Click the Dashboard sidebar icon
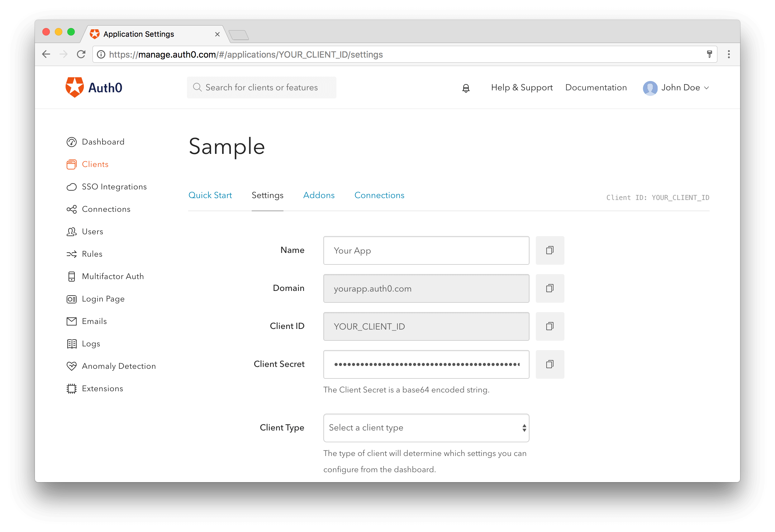This screenshot has width=775, height=532. tap(71, 141)
